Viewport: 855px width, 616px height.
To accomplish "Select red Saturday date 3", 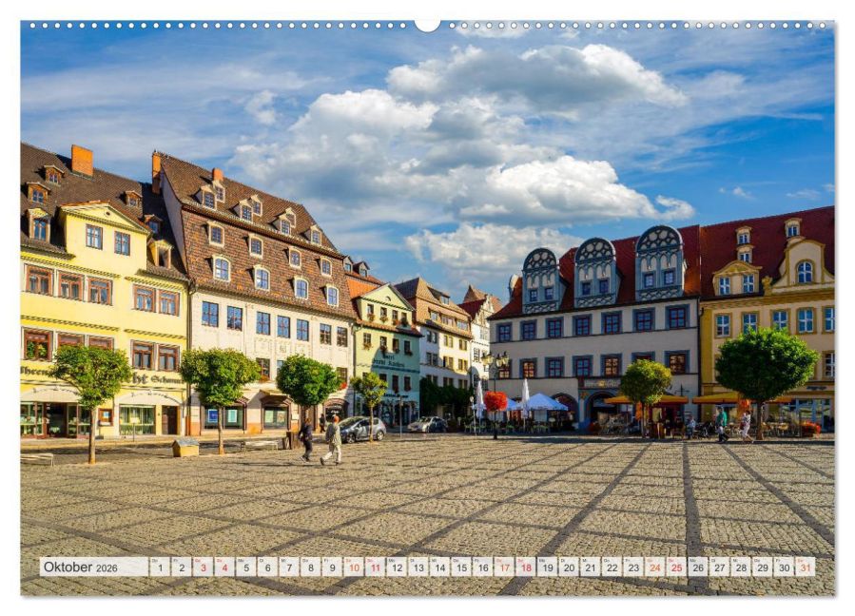I will [x=203, y=567].
